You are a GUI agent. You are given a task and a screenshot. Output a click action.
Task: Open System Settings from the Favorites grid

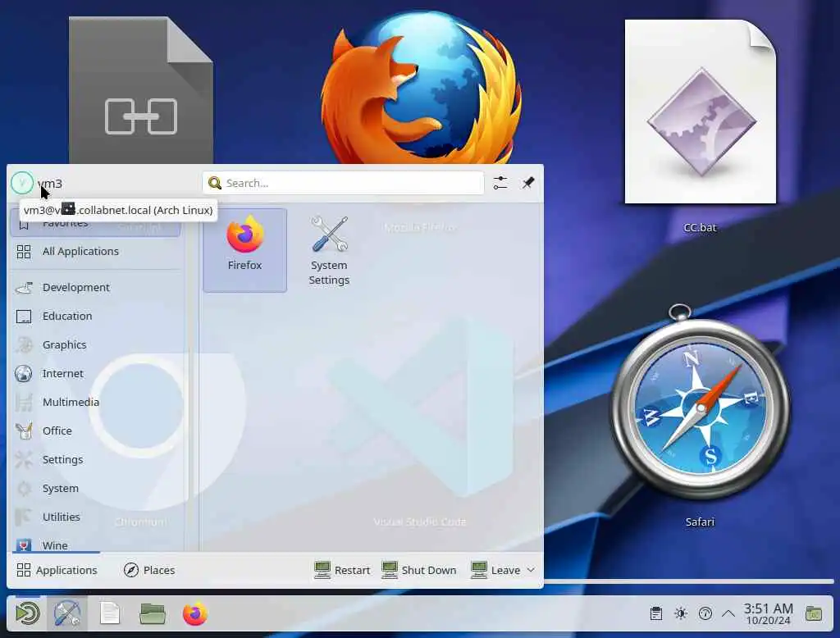329,250
